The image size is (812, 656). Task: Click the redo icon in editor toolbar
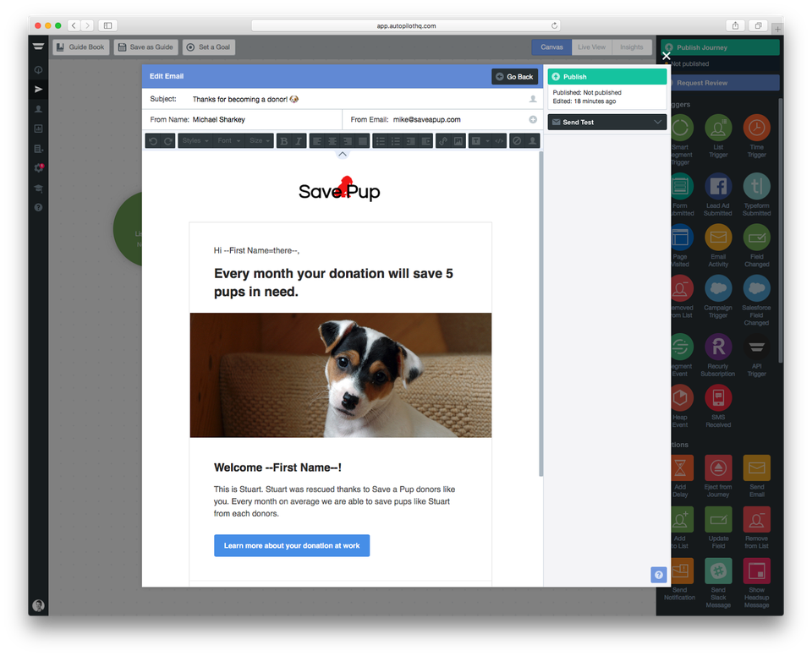(x=168, y=141)
